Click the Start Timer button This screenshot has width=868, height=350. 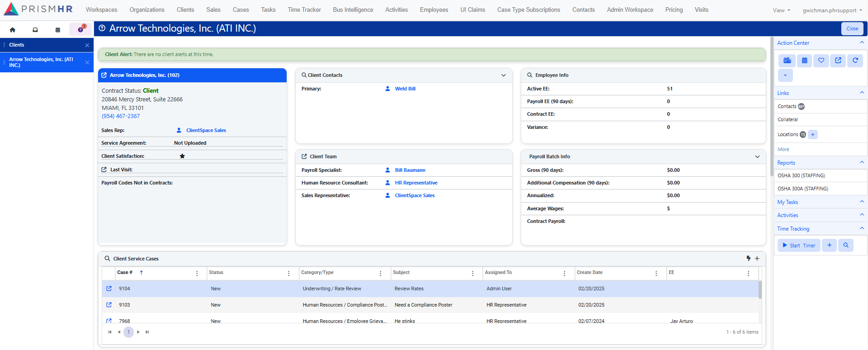click(x=799, y=246)
